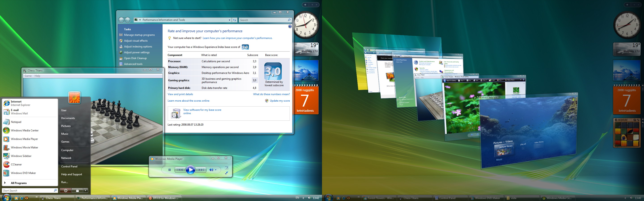Refresh the Performance Information and Tools address bar
Viewport: 644px width, 201px height.
pyautogui.click(x=235, y=20)
